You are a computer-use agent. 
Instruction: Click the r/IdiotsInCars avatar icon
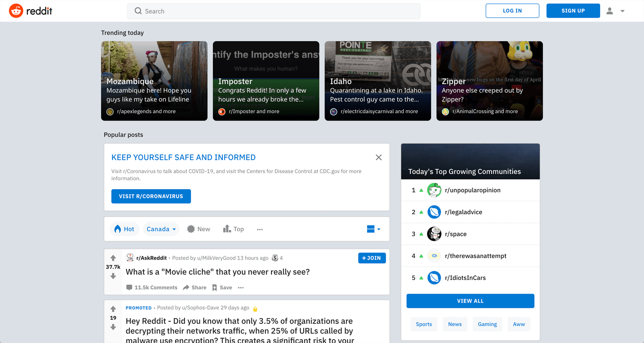tap(434, 278)
